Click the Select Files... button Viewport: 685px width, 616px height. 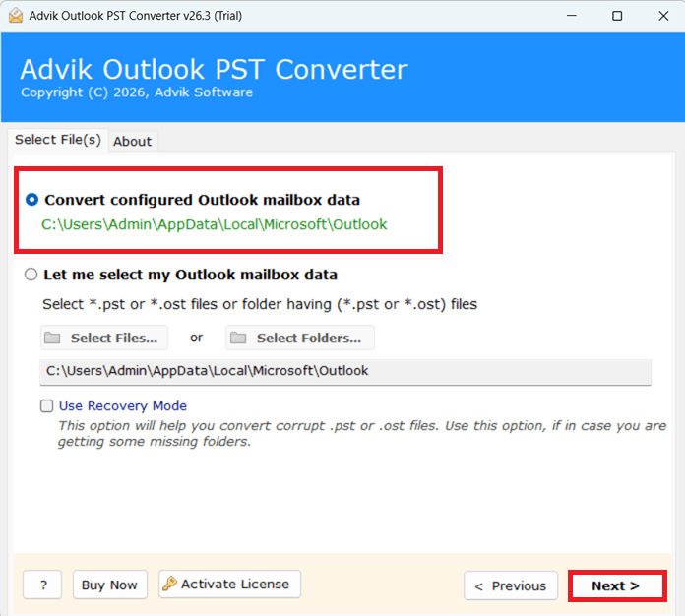tap(104, 338)
